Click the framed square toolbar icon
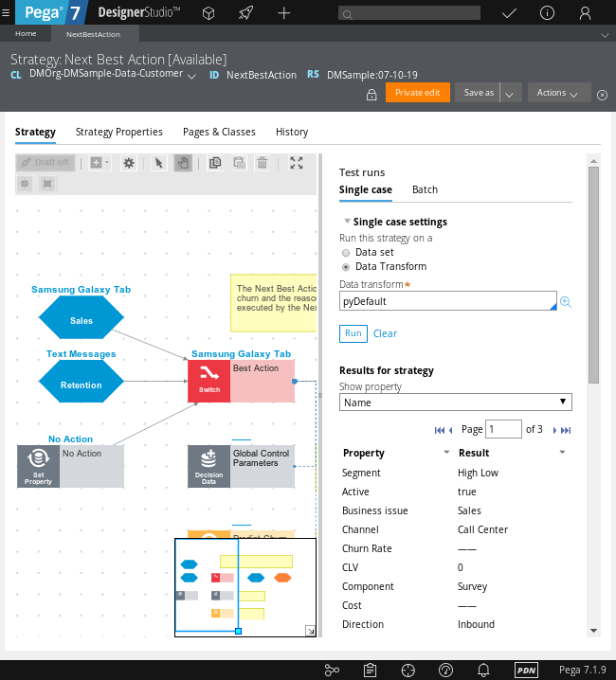 (x=47, y=184)
